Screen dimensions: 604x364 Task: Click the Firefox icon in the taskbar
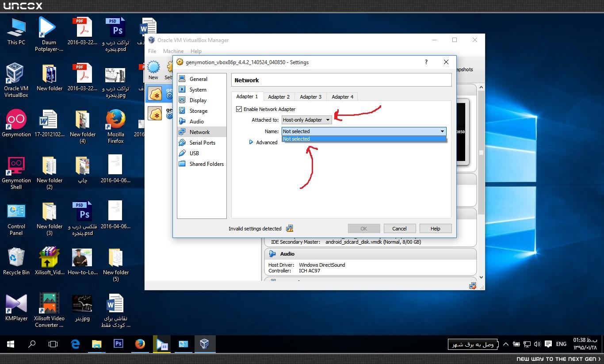click(x=140, y=344)
